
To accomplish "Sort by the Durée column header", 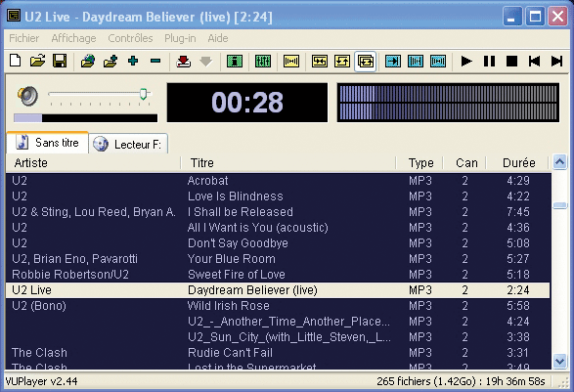I will point(517,163).
